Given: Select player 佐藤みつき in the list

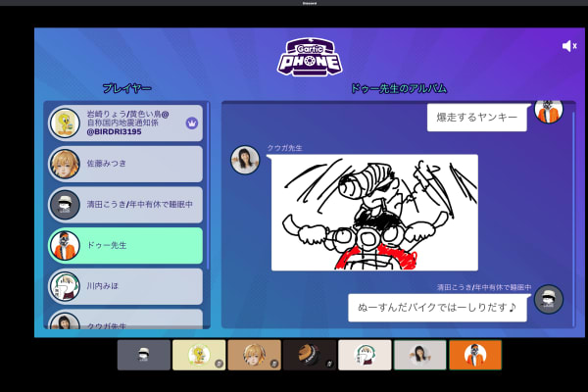Looking at the screenshot, I should click(125, 164).
